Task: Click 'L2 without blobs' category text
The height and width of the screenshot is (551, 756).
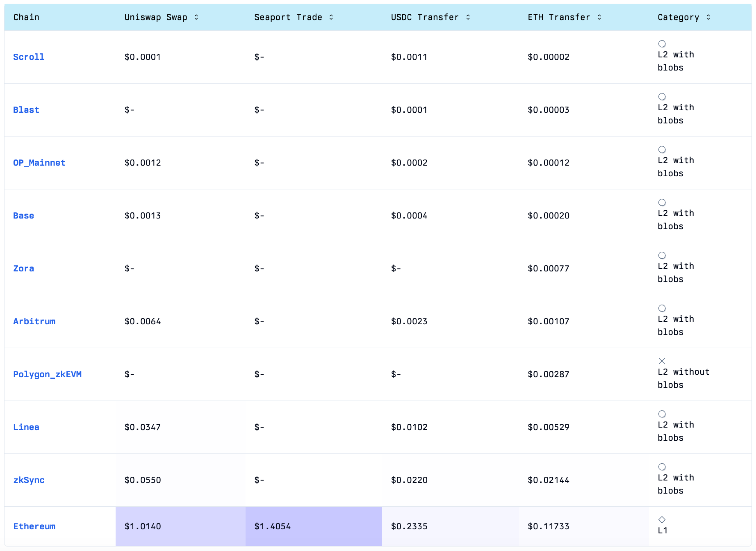Action: click(x=683, y=378)
